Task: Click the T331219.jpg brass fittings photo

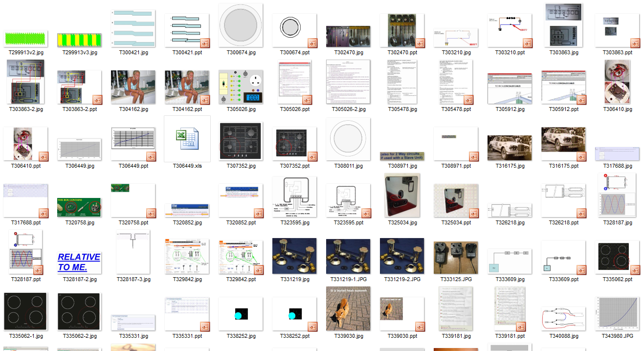Action: pos(294,256)
